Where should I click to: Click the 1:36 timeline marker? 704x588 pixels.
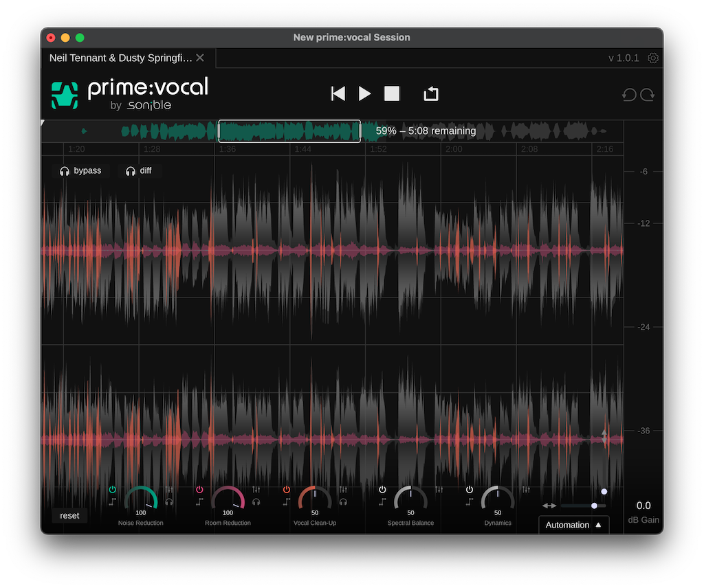(x=227, y=149)
